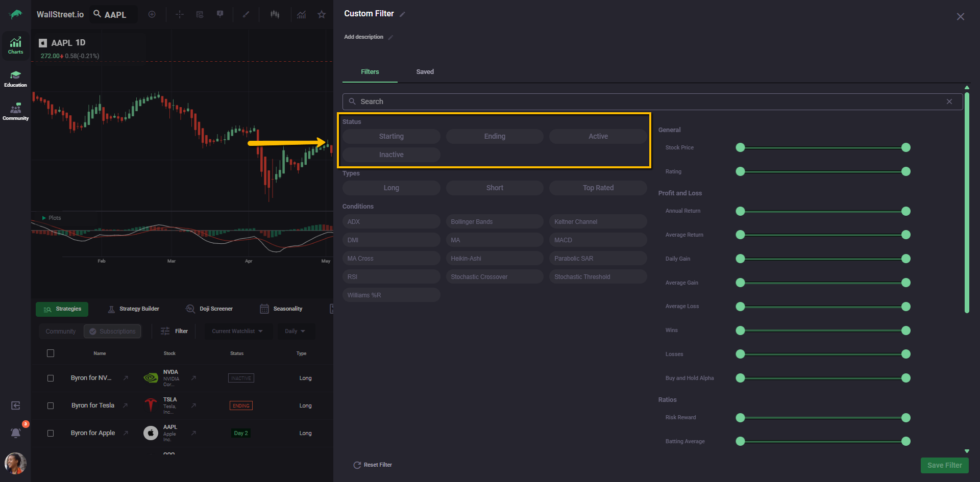Viewport: 980px width, 482px height.
Task: Click the pencil icon beside Custom Filter
Action: (402, 14)
